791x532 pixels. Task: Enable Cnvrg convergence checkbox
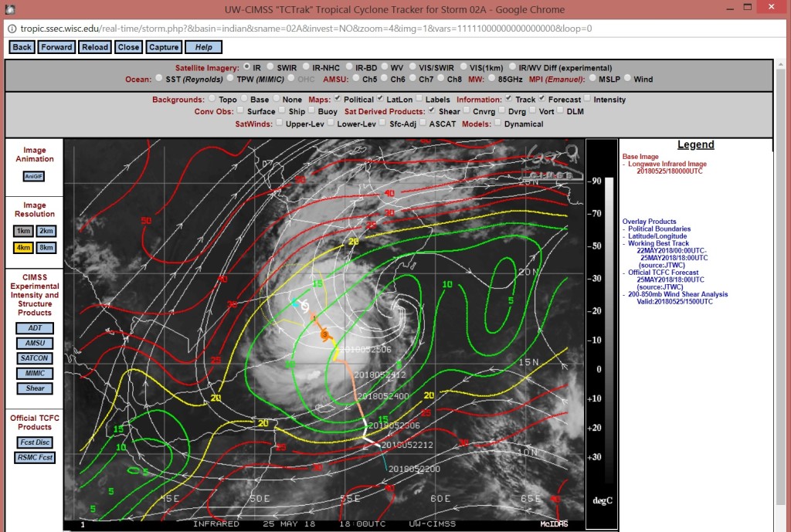466,110
